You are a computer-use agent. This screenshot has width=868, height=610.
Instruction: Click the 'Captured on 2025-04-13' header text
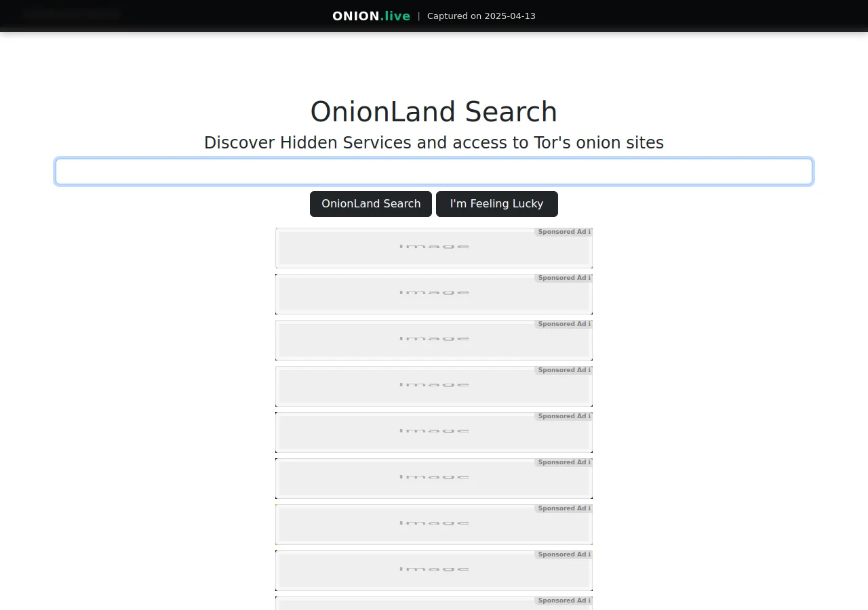(x=481, y=16)
